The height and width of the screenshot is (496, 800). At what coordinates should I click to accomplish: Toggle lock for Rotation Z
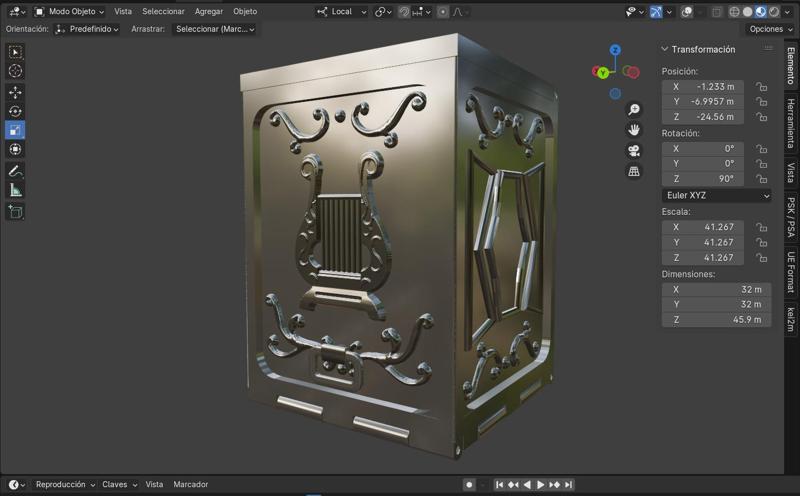[762, 179]
